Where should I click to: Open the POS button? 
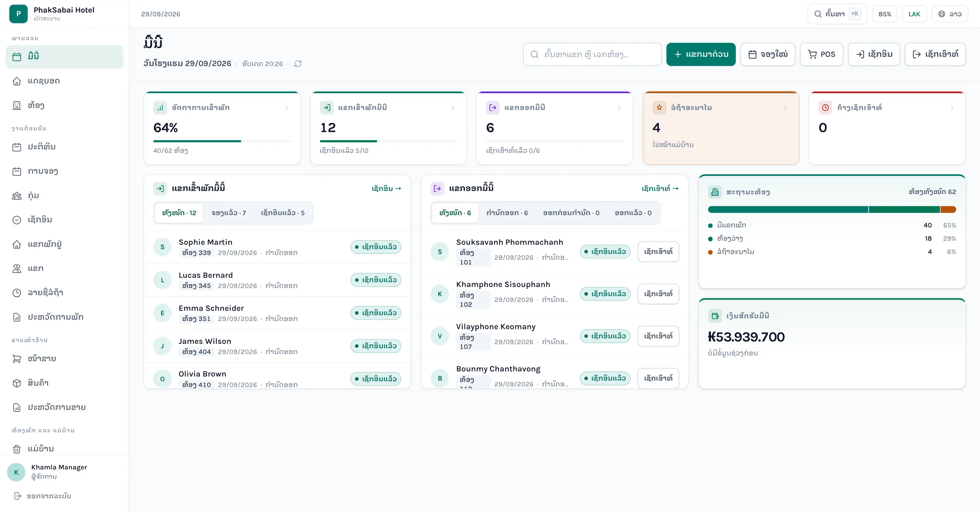(821, 54)
